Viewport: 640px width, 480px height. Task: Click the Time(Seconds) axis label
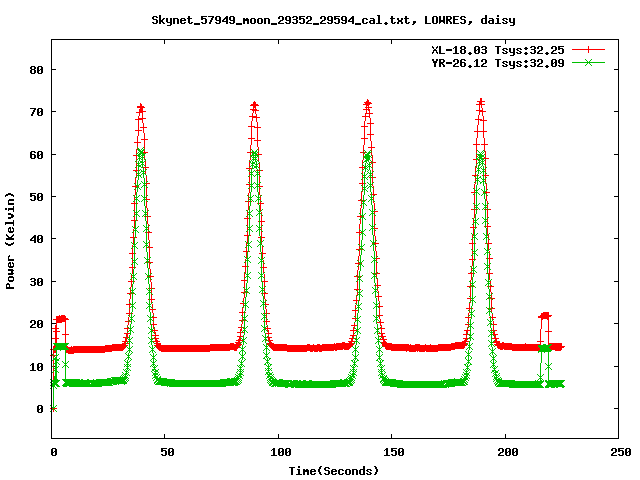(x=334, y=471)
